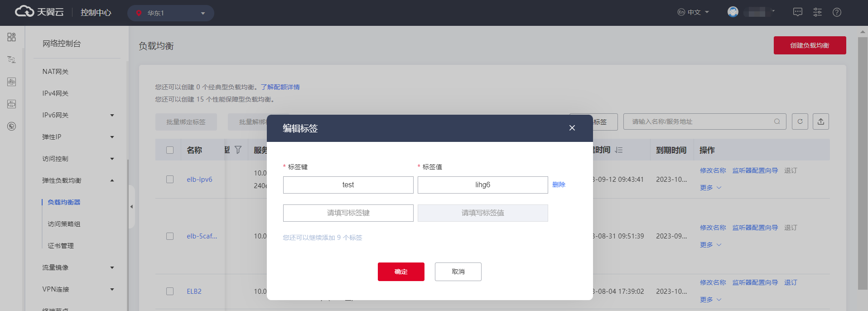This screenshot has width=868, height=311.
Task: Click the fourth icon in the left rail
Action: click(12, 104)
